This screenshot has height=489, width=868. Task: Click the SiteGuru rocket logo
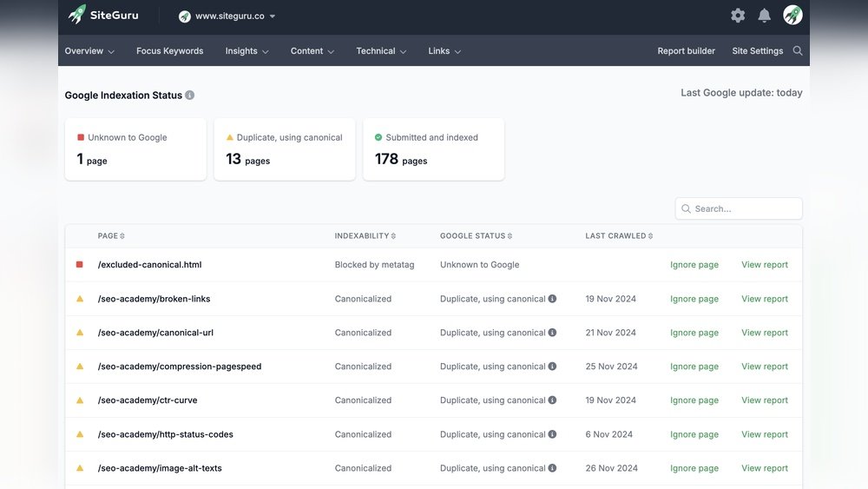(77, 15)
